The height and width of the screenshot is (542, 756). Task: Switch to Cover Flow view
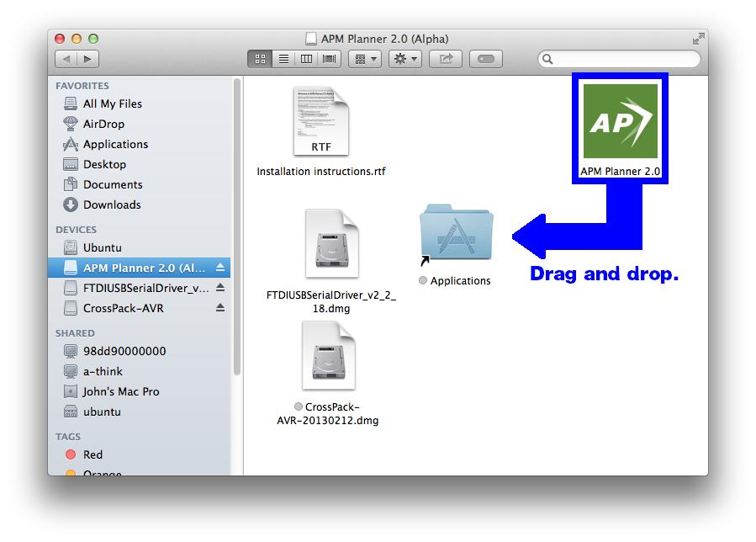click(328, 58)
